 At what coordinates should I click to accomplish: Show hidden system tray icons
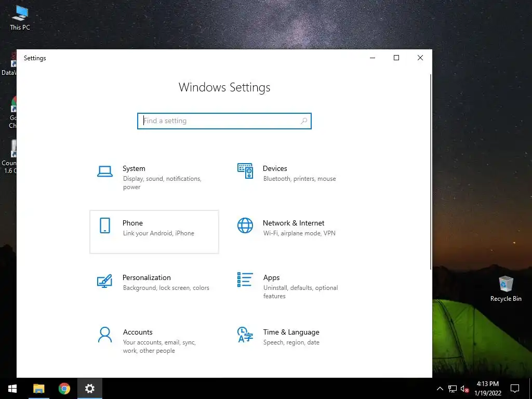pos(440,389)
